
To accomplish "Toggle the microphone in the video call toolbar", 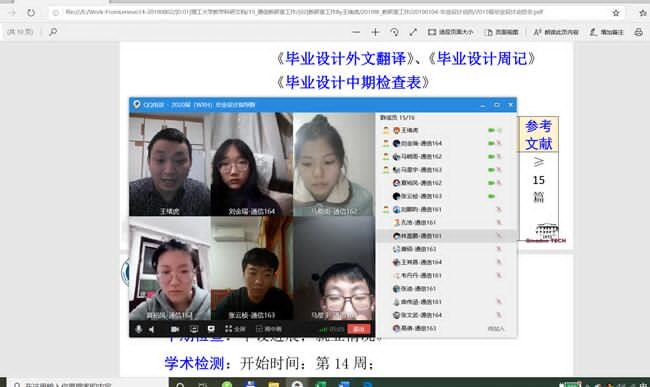I will tap(139, 329).
